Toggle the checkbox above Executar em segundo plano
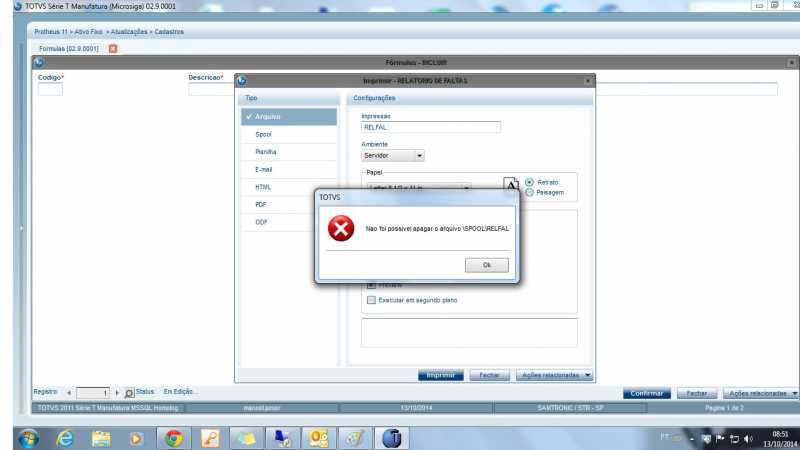The height and width of the screenshot is (450, 800). point(371,285)
